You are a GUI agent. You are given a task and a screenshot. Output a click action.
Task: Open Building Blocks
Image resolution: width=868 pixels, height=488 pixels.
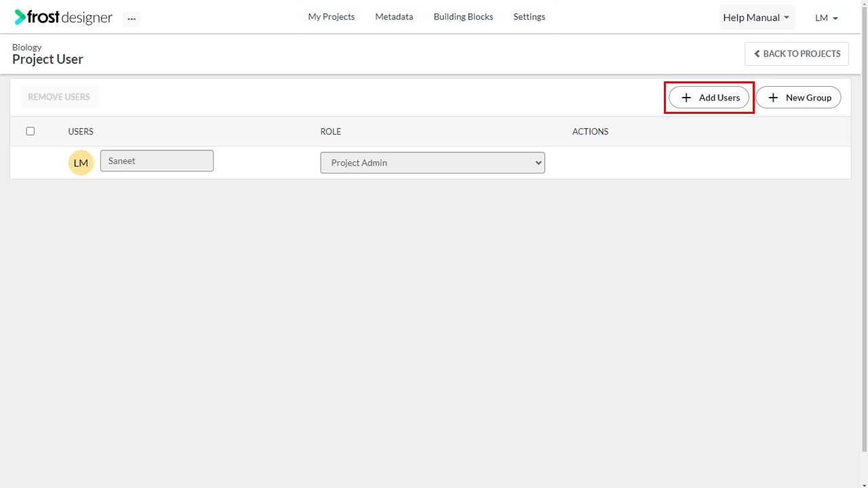click(463, 17)
